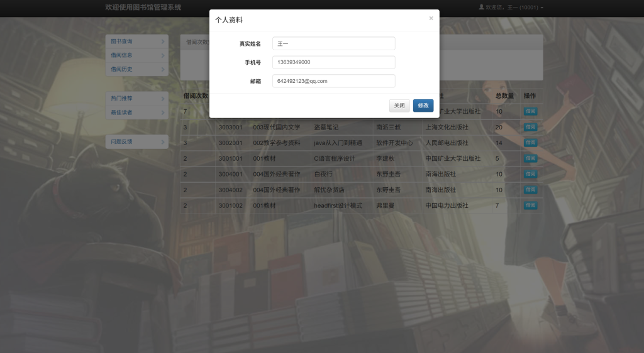
Task: Click the 借阅次数 column header
Action: point(196,95)
